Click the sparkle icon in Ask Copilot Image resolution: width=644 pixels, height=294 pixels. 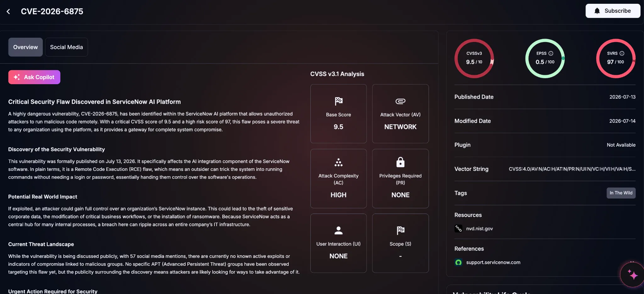click(17, 77)
